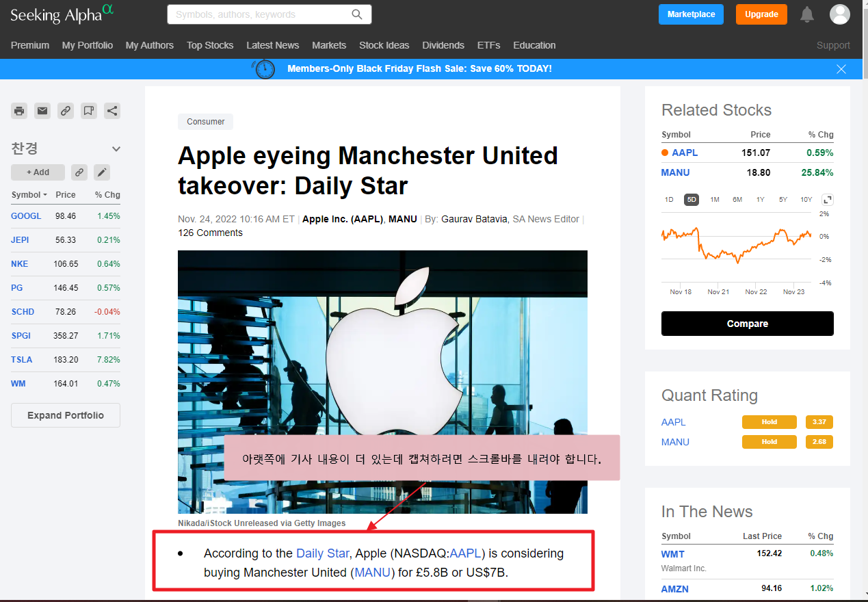Click the Apple store article image
Screen dimensions: 868x602
coord(382,382)
